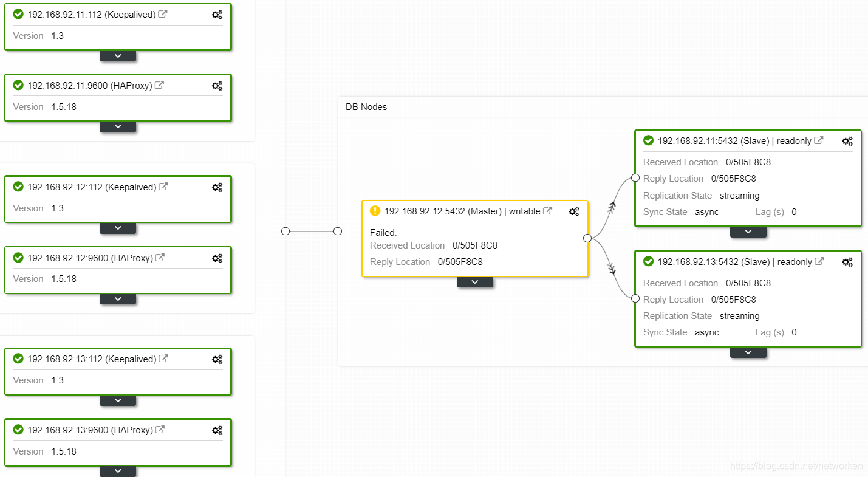Click connector circle entering DB Nodes group

click(338, 231)
